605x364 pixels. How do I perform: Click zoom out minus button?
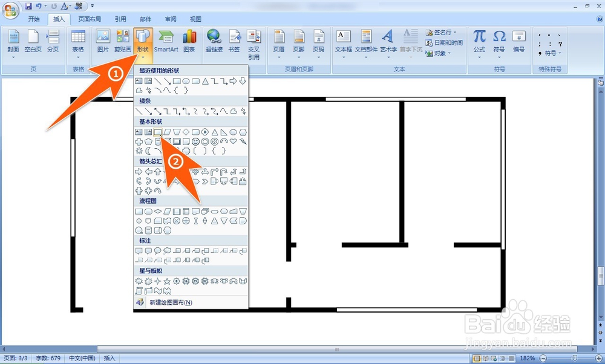(x=543, y=358)
